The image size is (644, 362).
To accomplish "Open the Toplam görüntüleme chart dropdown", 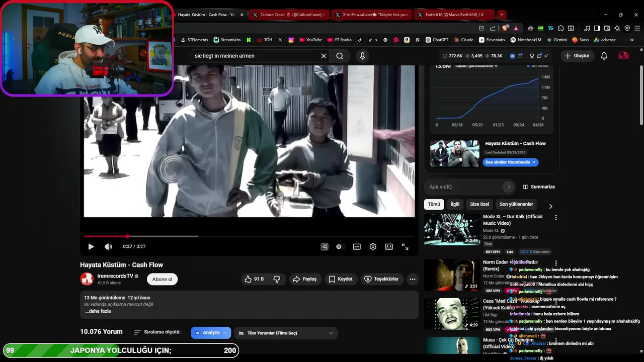I will tap(476, 66).
